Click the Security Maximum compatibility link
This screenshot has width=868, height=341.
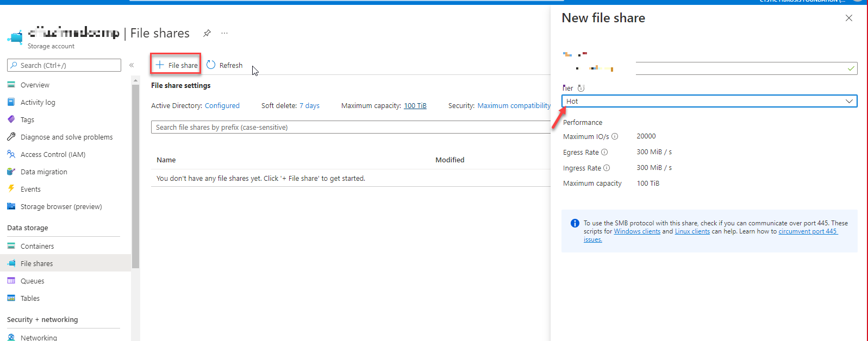pyautogui.click(x=514, y=106)
